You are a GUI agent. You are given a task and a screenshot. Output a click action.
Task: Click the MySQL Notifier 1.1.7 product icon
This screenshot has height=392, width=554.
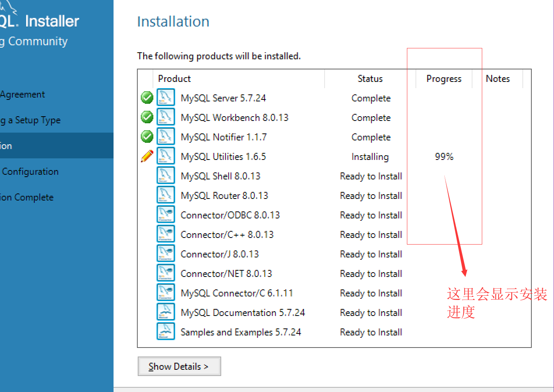point(166,137)
